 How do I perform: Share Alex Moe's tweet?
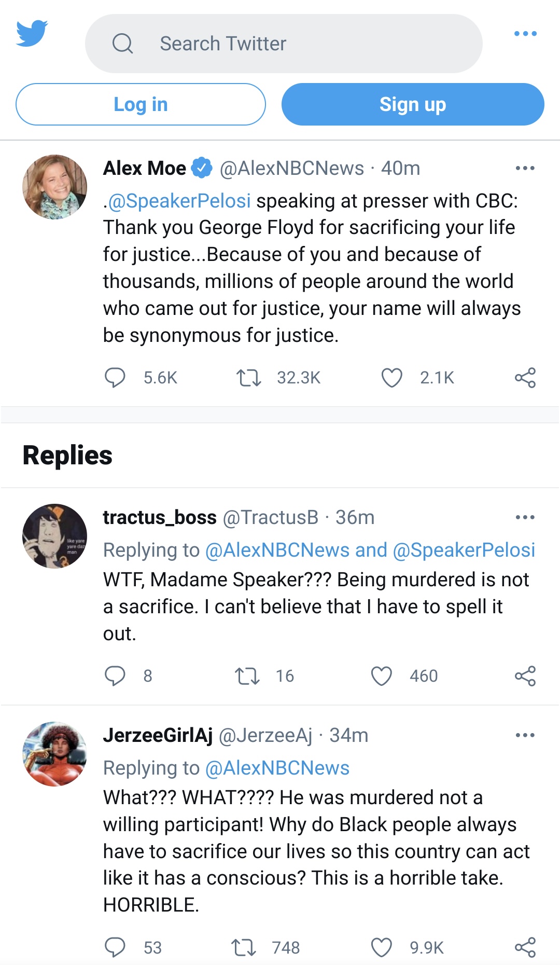click(x=525, y=378)
